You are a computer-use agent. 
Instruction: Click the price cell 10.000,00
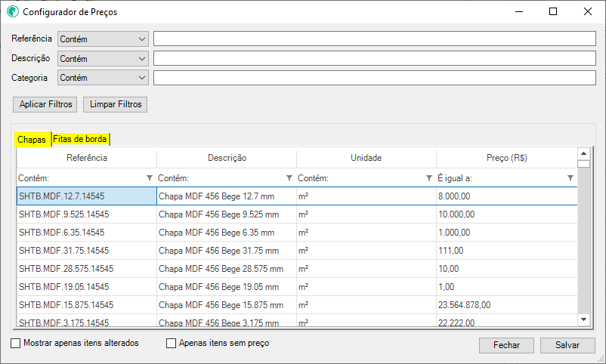coord(507,214)
